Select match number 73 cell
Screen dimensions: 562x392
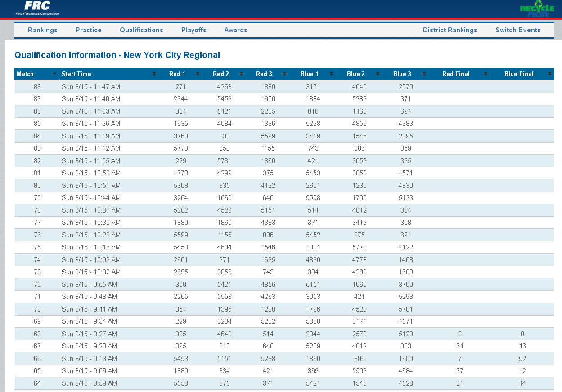pos(37,272)
